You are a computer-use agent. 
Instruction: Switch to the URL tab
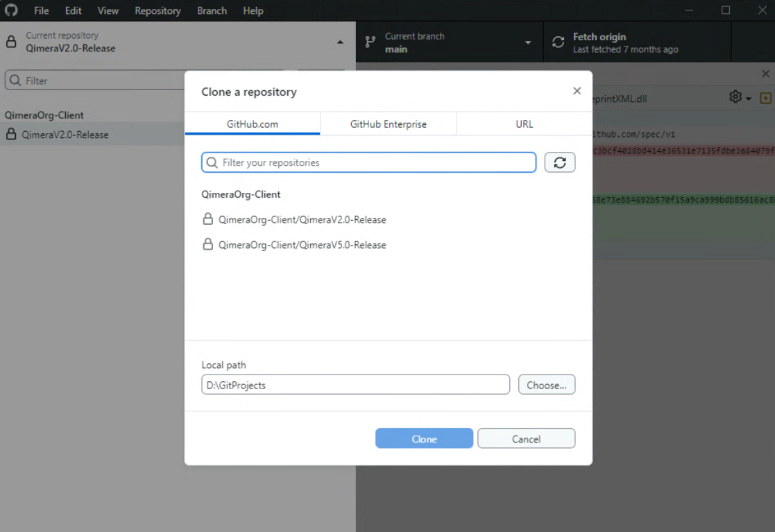(524, 123)
